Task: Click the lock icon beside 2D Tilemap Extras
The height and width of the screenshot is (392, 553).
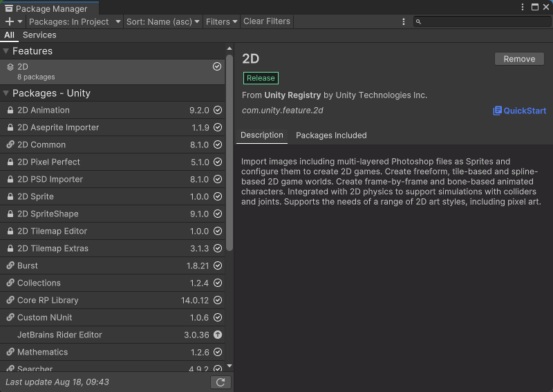Action: [10, 248]
